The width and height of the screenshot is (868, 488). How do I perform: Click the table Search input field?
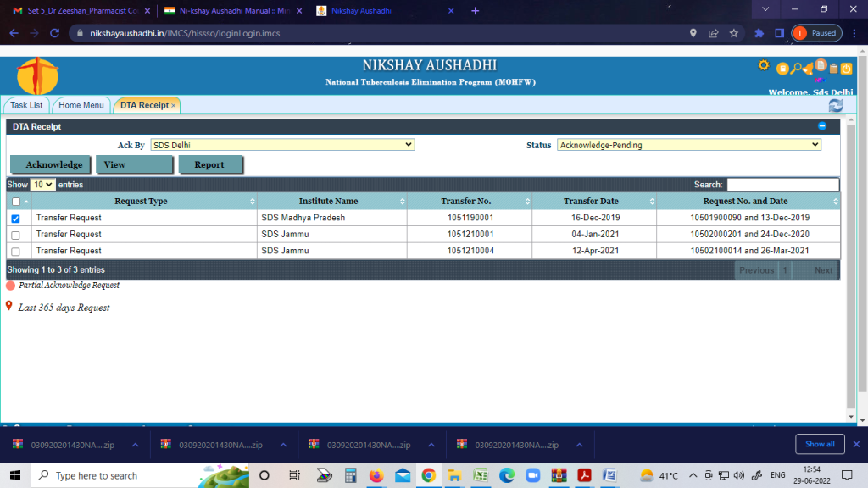[782, 184]
